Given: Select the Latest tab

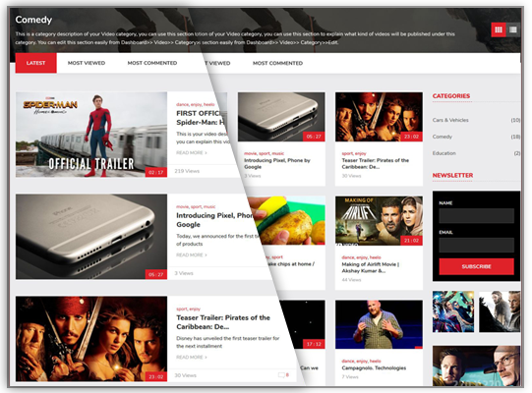Looking at the screenshot, I should tap(36, 63).
